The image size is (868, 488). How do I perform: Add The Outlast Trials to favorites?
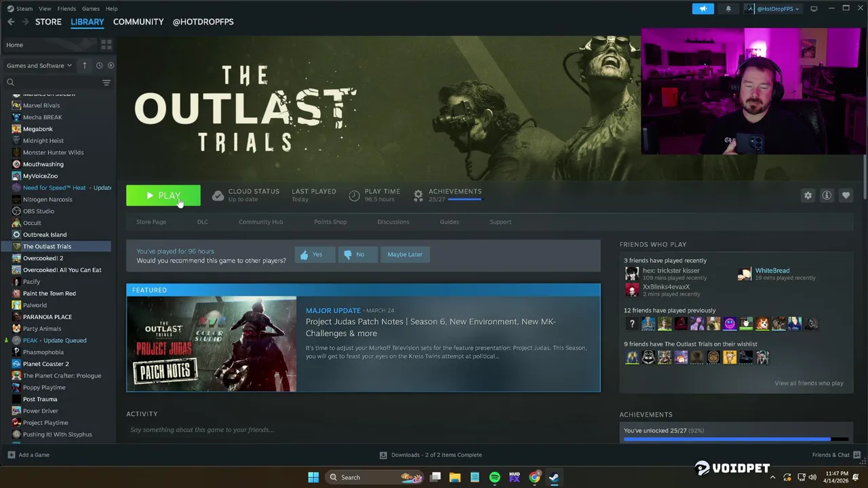[846, 195]
